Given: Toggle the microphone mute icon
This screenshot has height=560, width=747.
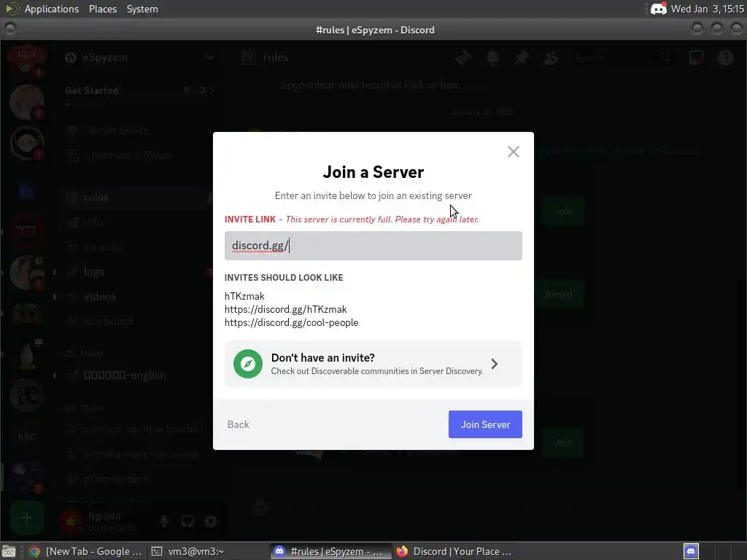Looking at the screenshot, I should click(x=164, y=521).
